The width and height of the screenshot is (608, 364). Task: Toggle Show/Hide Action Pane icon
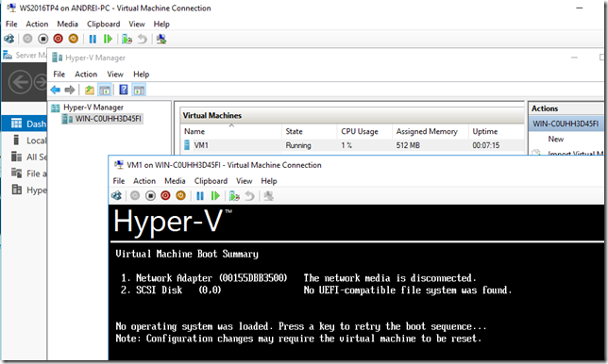click(139, 91)
